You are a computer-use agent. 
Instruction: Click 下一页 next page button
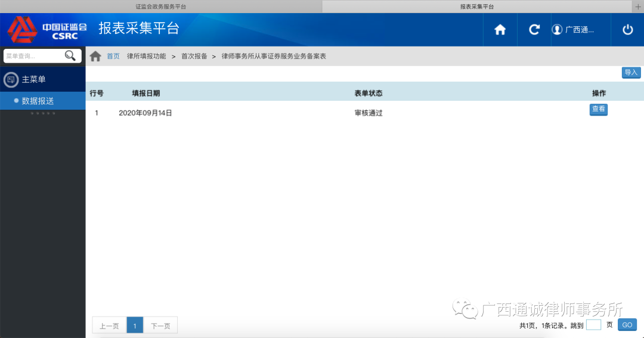click(x=160, y=325)
